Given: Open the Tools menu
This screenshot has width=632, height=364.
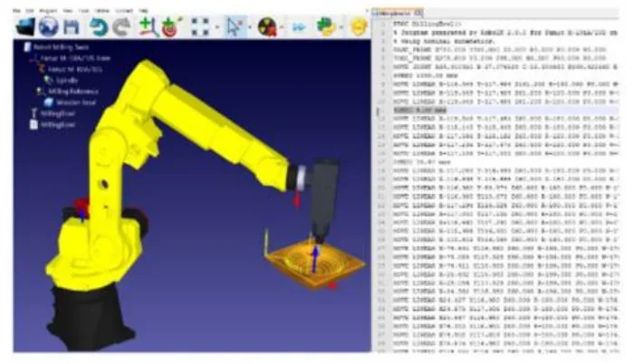Looking at the screenshot, I should pos(83,11).
